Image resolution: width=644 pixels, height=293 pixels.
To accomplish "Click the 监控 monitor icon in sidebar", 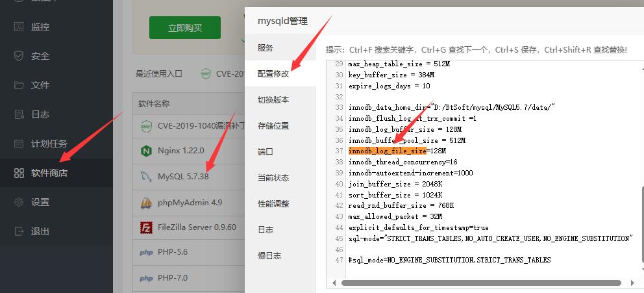I will 19,27.
